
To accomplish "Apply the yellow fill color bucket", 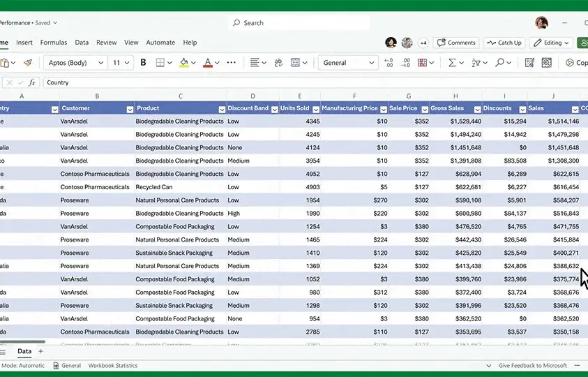I will click(x=183, y=63).
